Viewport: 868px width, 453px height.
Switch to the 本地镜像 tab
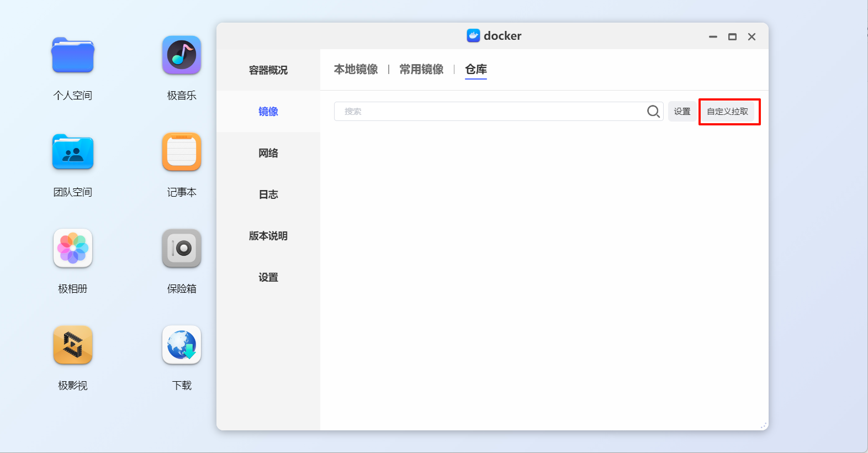(x=356, y=70)
